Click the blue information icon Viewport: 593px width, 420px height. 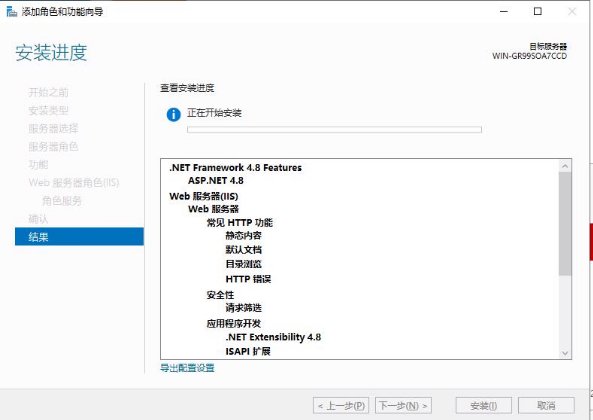coord(174,114)
